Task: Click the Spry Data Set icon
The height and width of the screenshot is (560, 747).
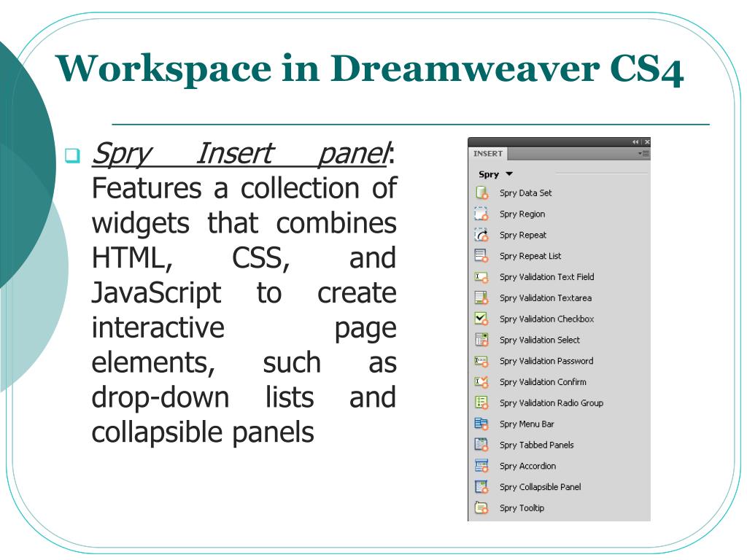Action: [481, 192]
